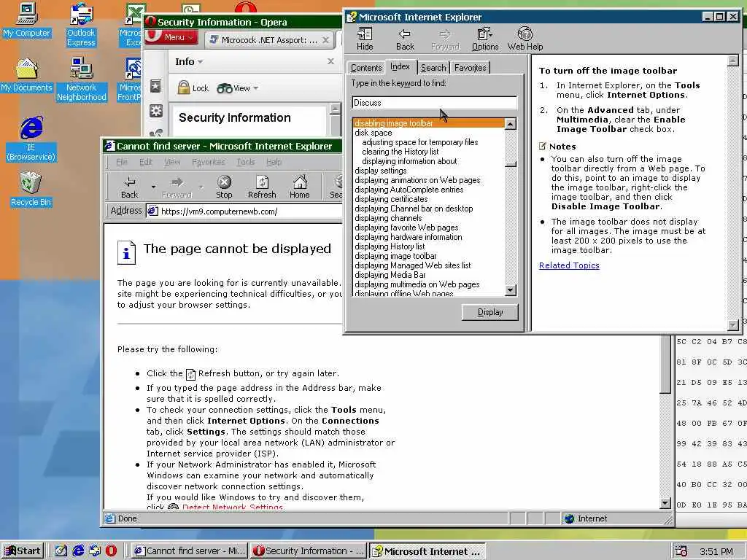The height and width of the screenshot is (560, 747).
Task: Click help index list scroll up arrow
Action: [x=510, y=124]
